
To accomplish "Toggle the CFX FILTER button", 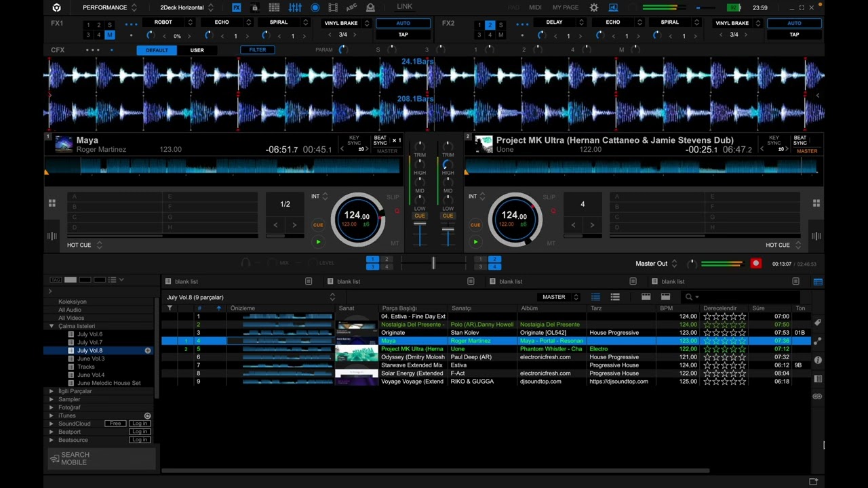I will tap(258, 49).
